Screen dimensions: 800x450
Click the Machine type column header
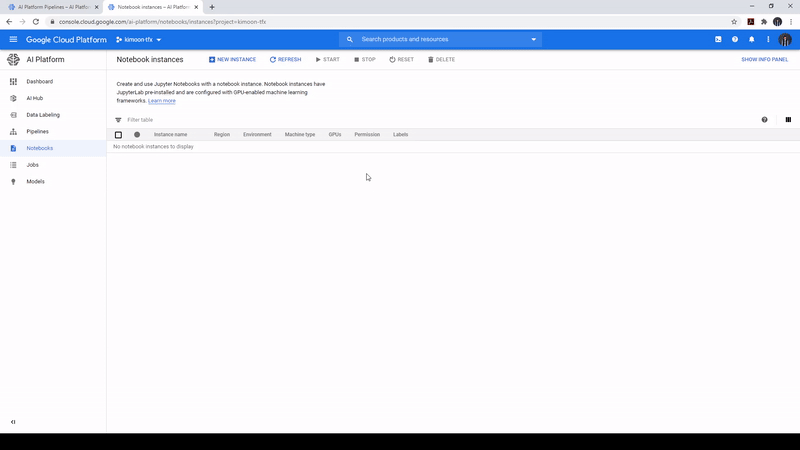pyautogui.click(x=300, y=135)
